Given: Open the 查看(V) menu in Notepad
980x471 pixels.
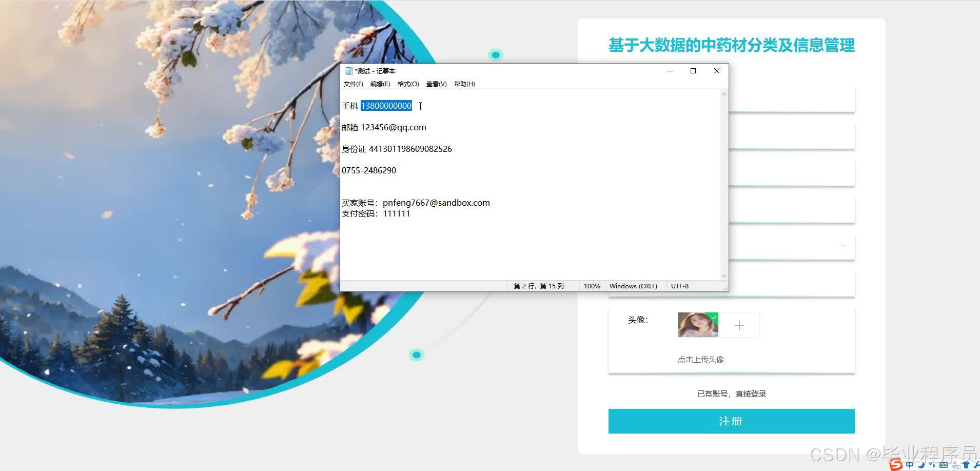Looking at the screenshot, I should tap(436, 84).
